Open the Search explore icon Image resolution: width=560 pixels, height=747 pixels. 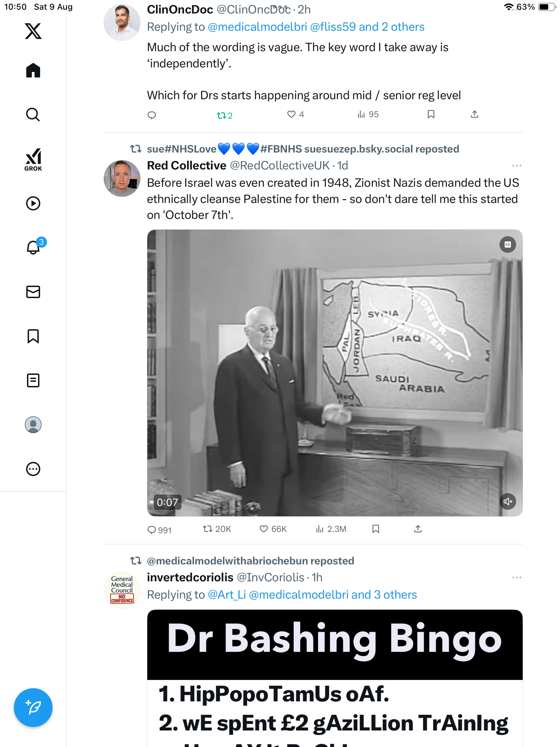(x=33, y=114)
